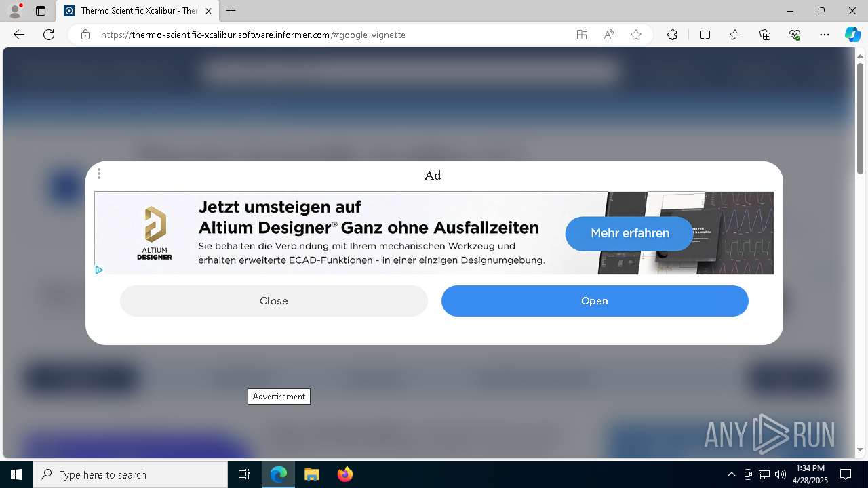Viewport: 868px width, 488px height.
Task: Open the split-screen apps icon in address bar
Action: (x=582, y=35)
